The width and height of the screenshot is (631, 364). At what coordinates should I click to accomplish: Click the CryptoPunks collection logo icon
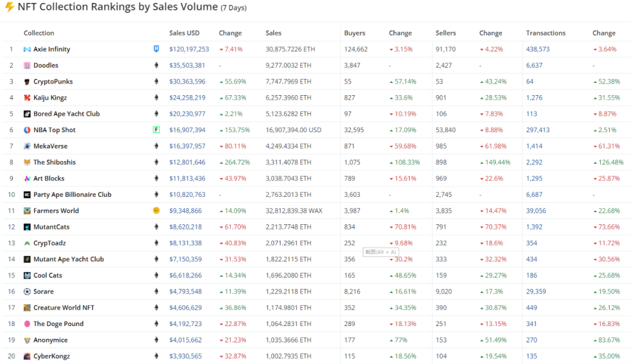[27, 82]
